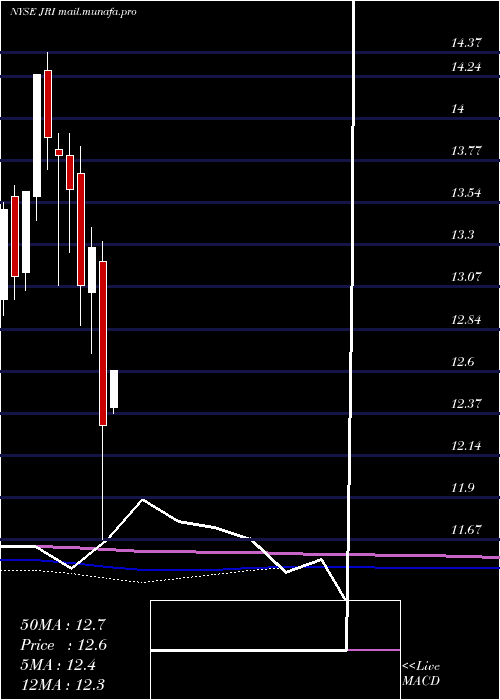The width and height of the screenshot is (500, 700).
Task: Click the 13.77 price axis label
Action: coord(467,151)
